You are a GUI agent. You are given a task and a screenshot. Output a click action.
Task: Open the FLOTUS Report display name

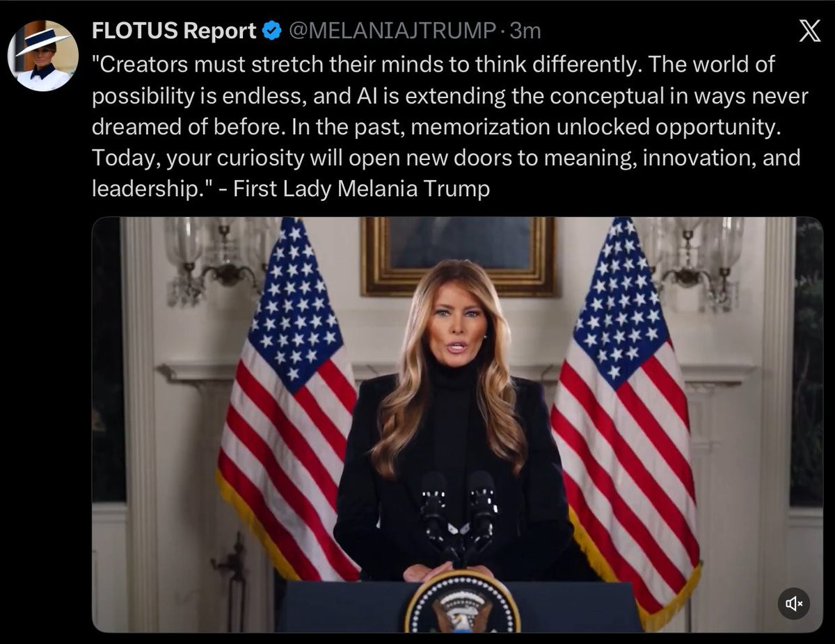pos(175,31)
